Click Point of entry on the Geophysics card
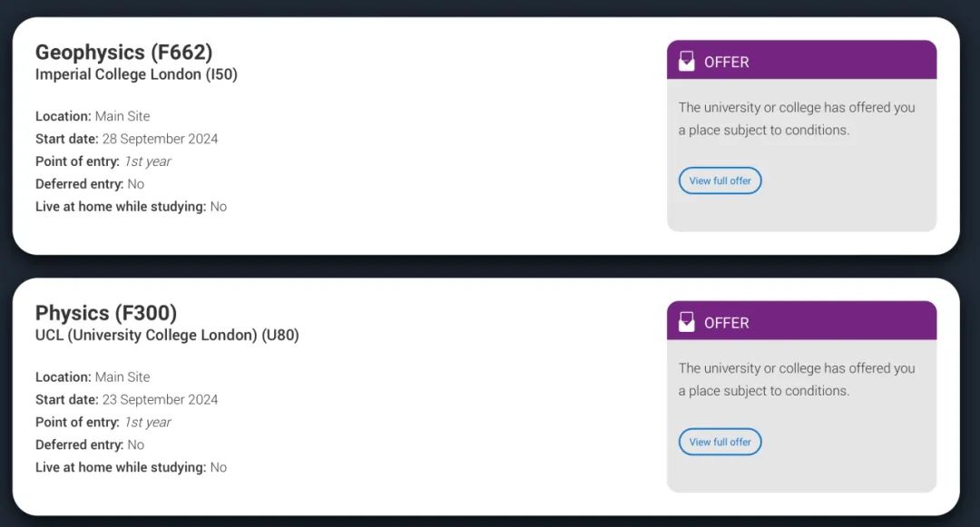 (x=103, y=161)
